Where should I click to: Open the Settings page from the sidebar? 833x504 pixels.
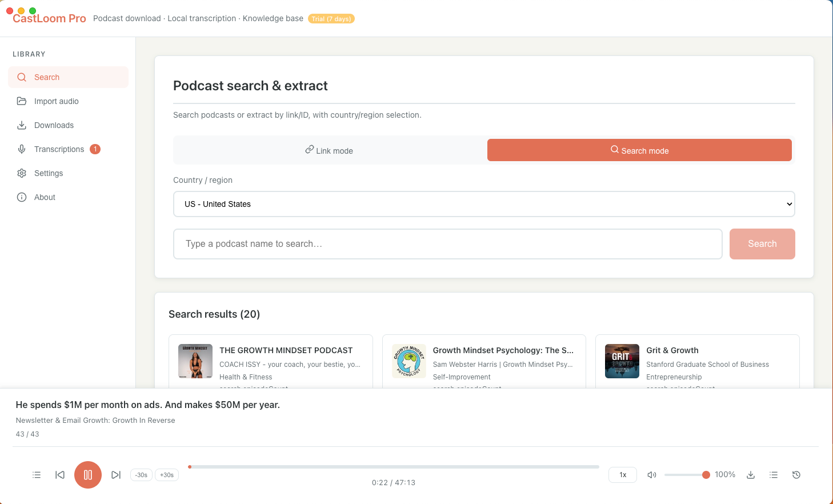(x=49, y=173)
